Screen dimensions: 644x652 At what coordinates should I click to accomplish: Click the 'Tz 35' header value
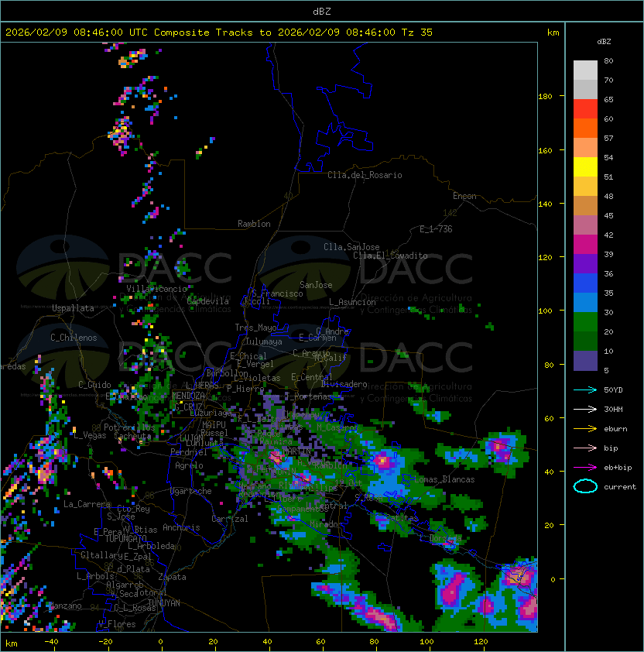[417, 33]
